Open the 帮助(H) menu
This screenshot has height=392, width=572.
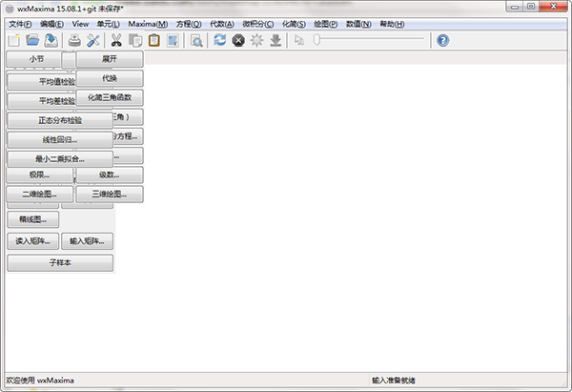[392, 24]
